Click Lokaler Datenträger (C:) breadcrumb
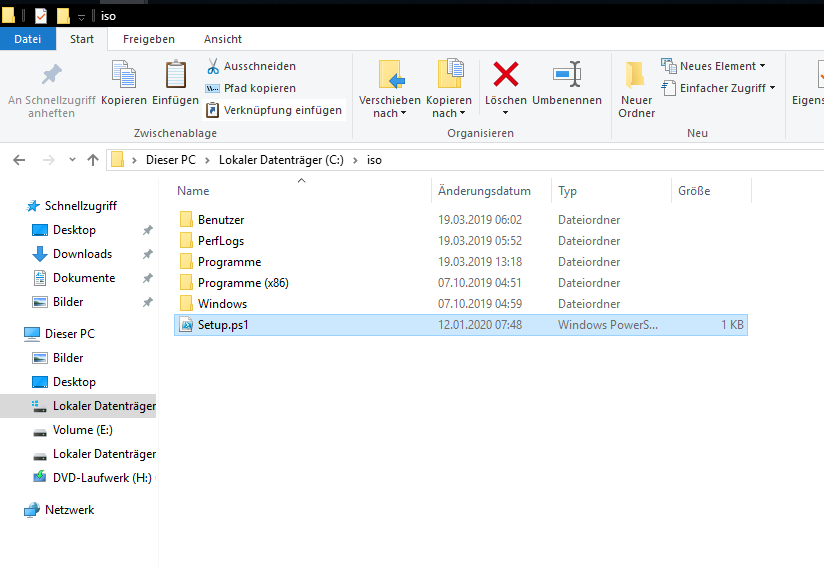Image resolution: width=824 pixels, height=567 pixels. (281, 160)
